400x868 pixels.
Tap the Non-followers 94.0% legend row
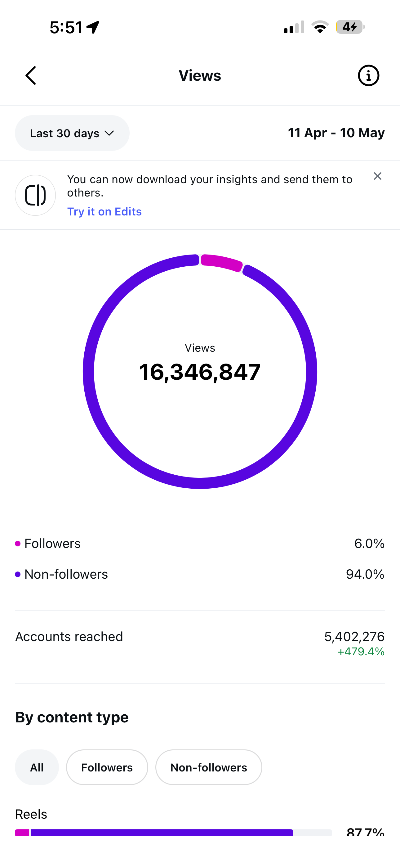pos(200,574)
